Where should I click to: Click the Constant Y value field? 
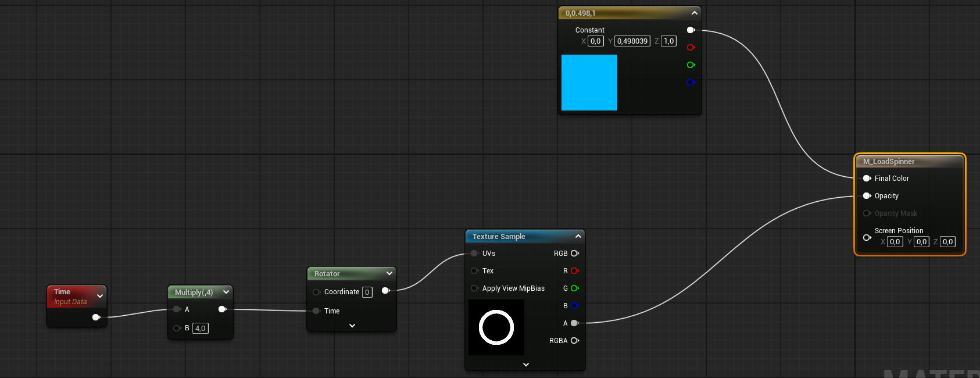point(632,41)
